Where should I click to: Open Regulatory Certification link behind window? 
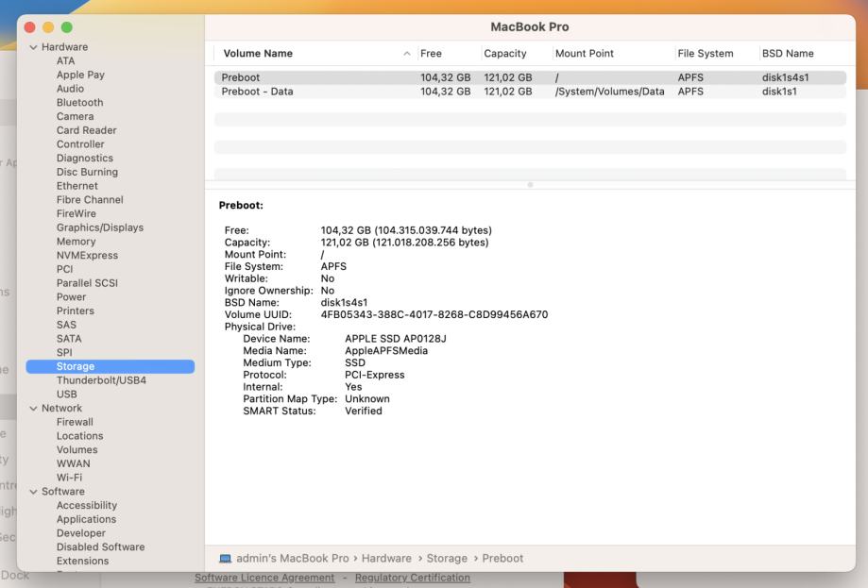coord(413,578)
